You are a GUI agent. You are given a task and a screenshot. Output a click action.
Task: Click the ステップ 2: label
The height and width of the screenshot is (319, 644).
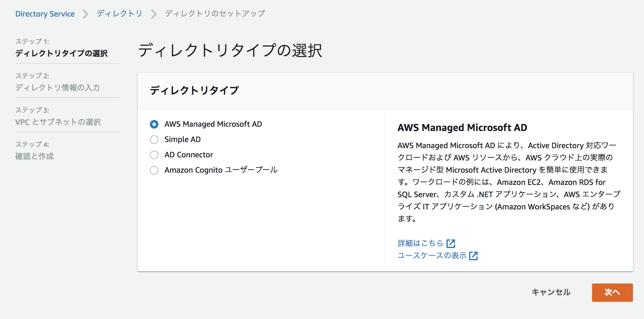click(x=32, y=76)
